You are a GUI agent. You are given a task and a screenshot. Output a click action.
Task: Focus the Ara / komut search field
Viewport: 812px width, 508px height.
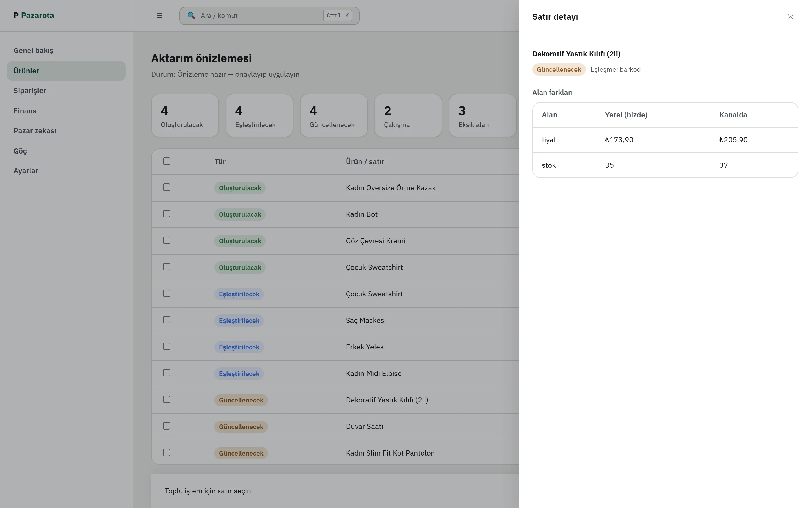point(269,16)
